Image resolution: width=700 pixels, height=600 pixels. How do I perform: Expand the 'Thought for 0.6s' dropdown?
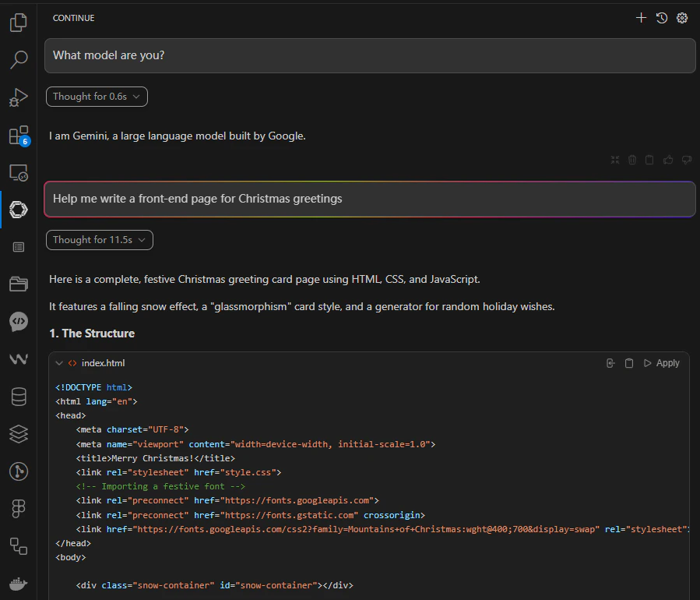point(97,97)
